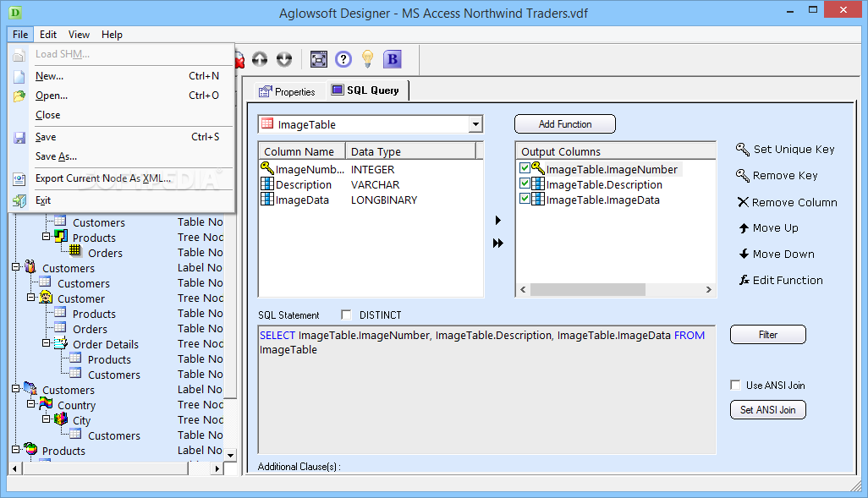Click the move up arrow toolbar icon
868x498 pixels.
(260, 59)
